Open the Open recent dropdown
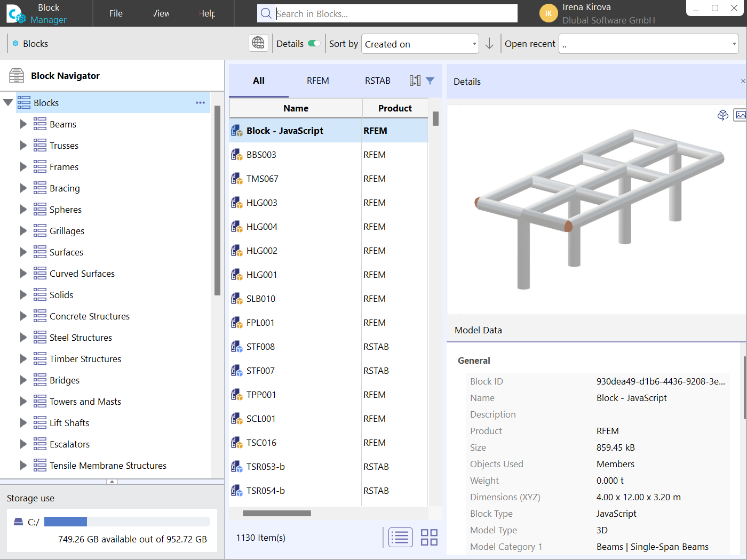The height and width of the screenshot is (560, 747). click(x=648, y=43)
